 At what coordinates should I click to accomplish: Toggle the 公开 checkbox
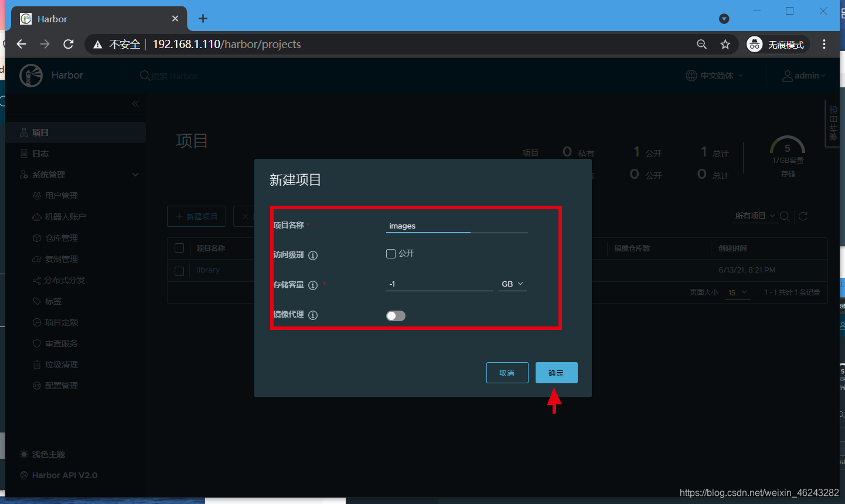pyautogui.click(x=391, y=254)
